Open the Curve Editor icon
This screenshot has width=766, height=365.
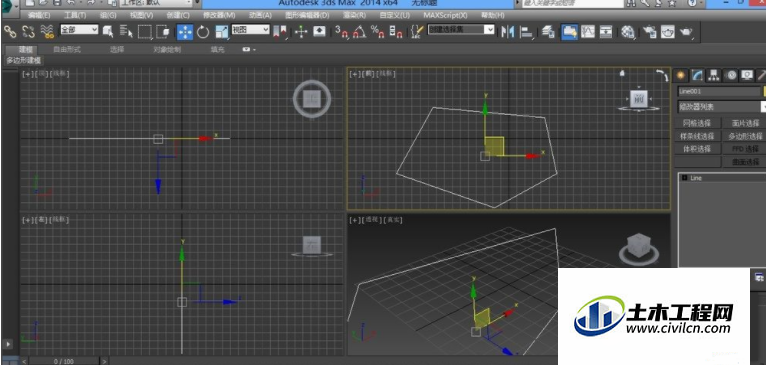[588, 32]
